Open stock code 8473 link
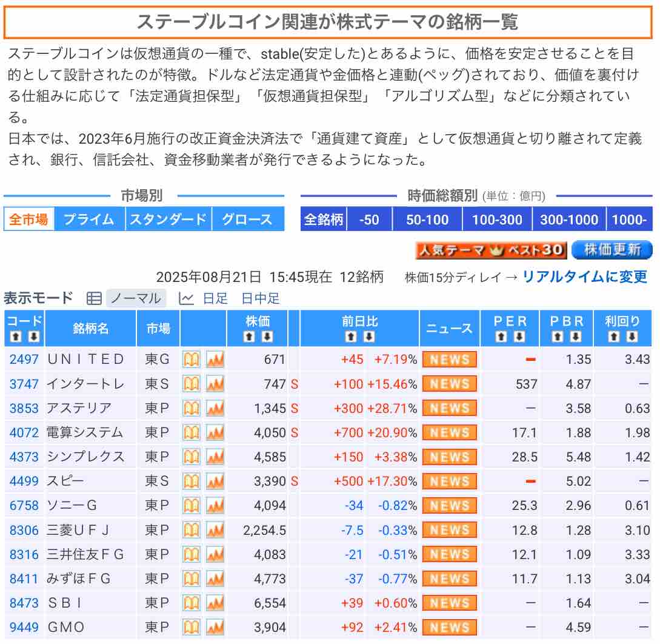Screen dimensions: 660x644 (x=24, y=603)
